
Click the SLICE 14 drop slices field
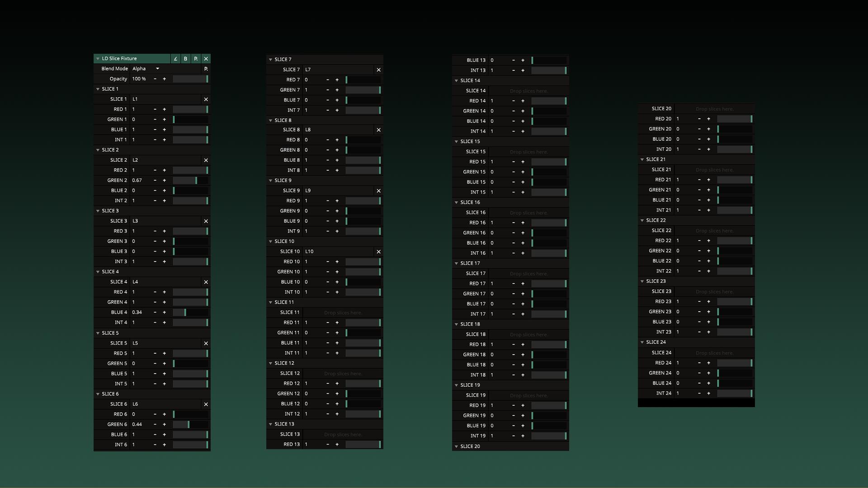pyautogui.click(x=528, y=91)
